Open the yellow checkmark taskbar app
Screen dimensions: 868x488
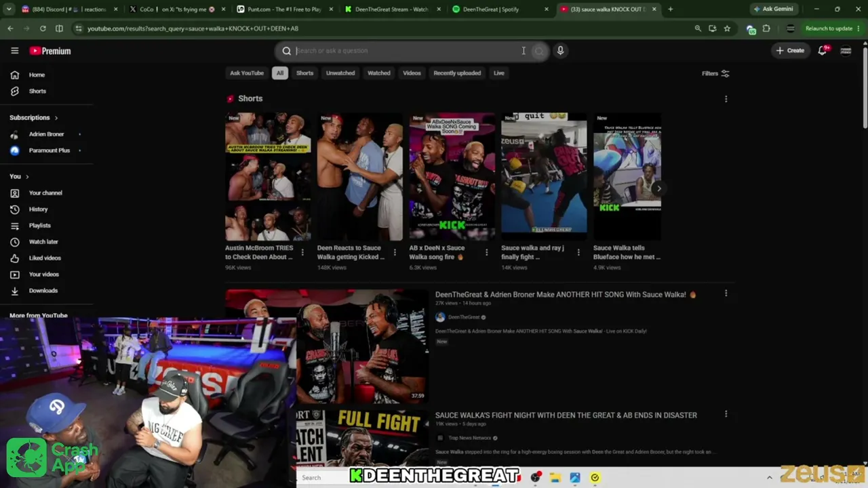[595, 478]
